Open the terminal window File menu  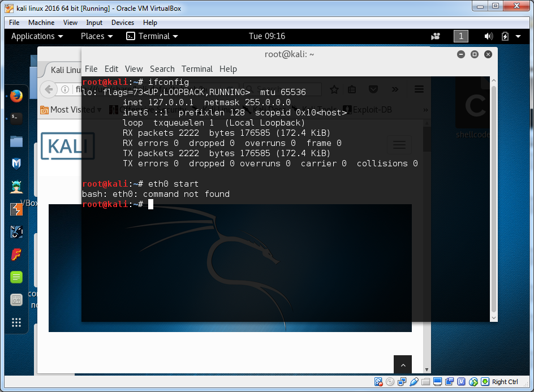[x=91, y=69]
